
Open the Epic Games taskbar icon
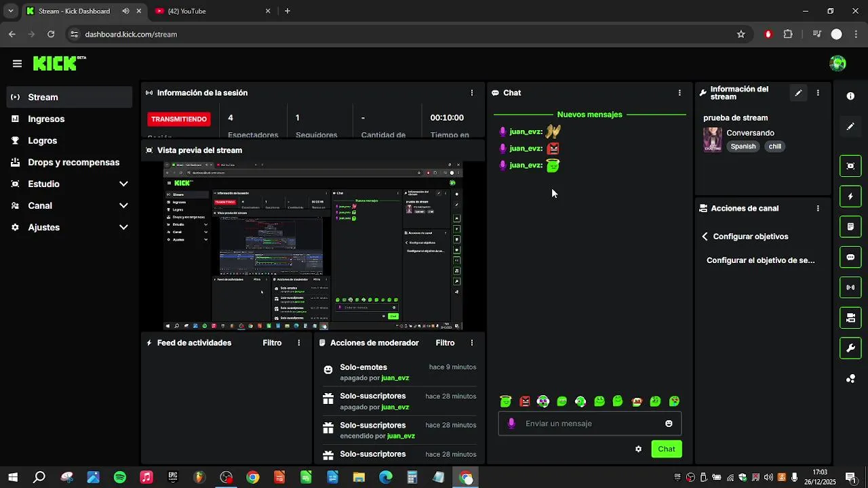pos(173,478)
